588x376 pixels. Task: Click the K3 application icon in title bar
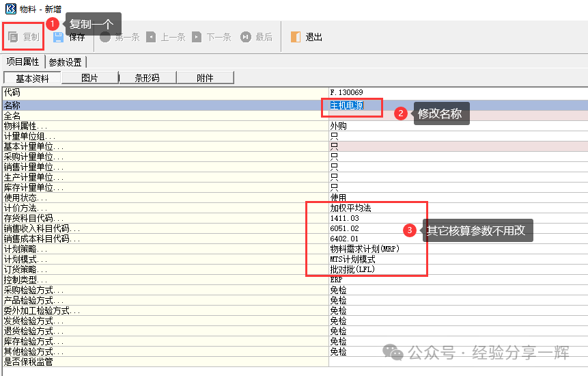[10, 9]
